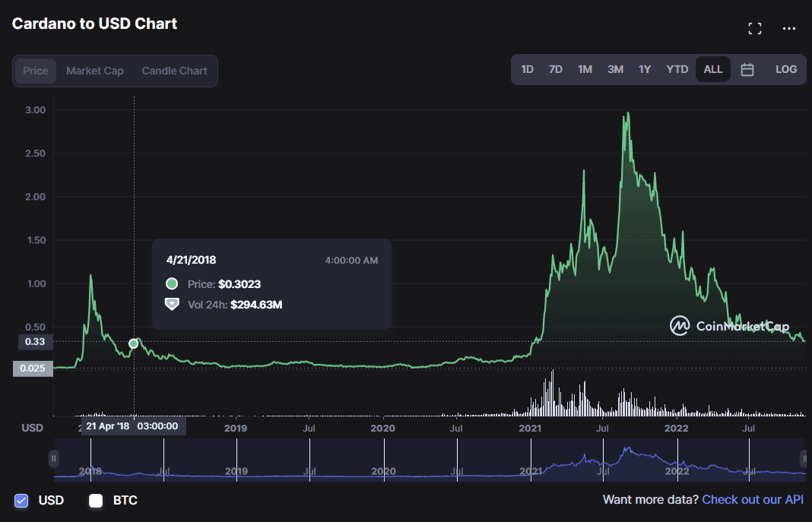Toggle LOG scale for the chart
Image resolution: width=812 pixels, height=522 pixels.
click(x=786, y=69)
